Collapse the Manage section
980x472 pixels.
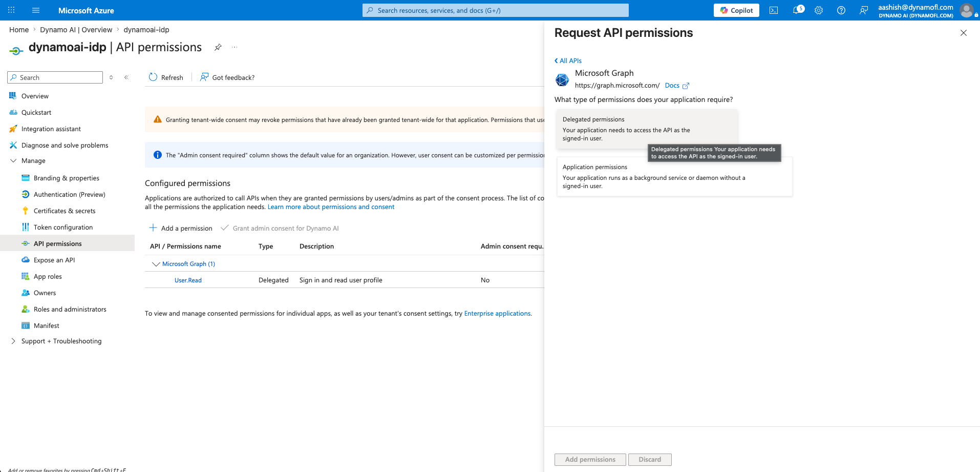[13, 160]
